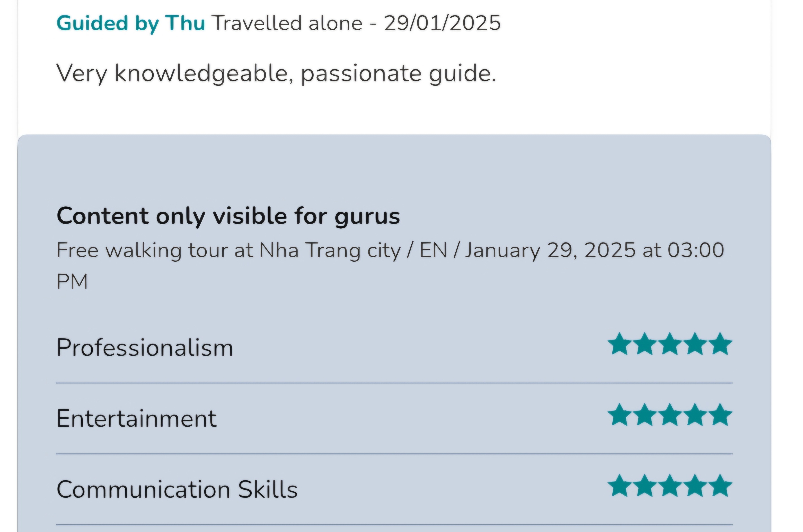
Task: Click the fifth Professionalism star
Action: (720, 344)
